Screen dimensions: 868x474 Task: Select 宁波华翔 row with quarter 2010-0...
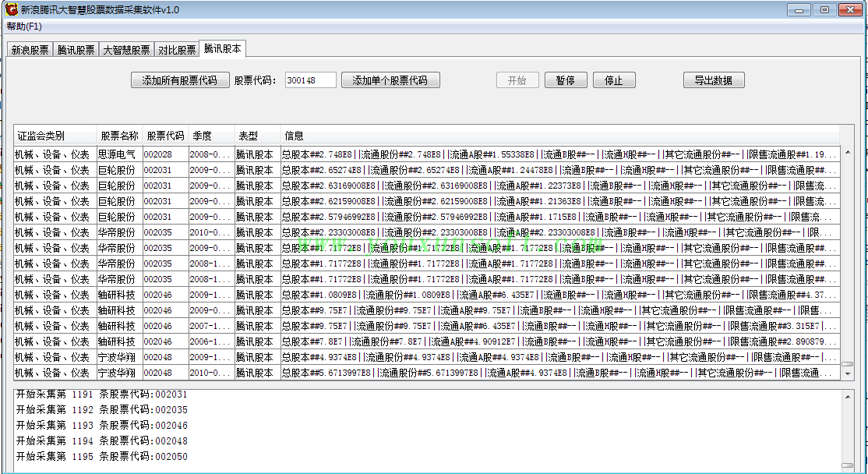(427, 373)
